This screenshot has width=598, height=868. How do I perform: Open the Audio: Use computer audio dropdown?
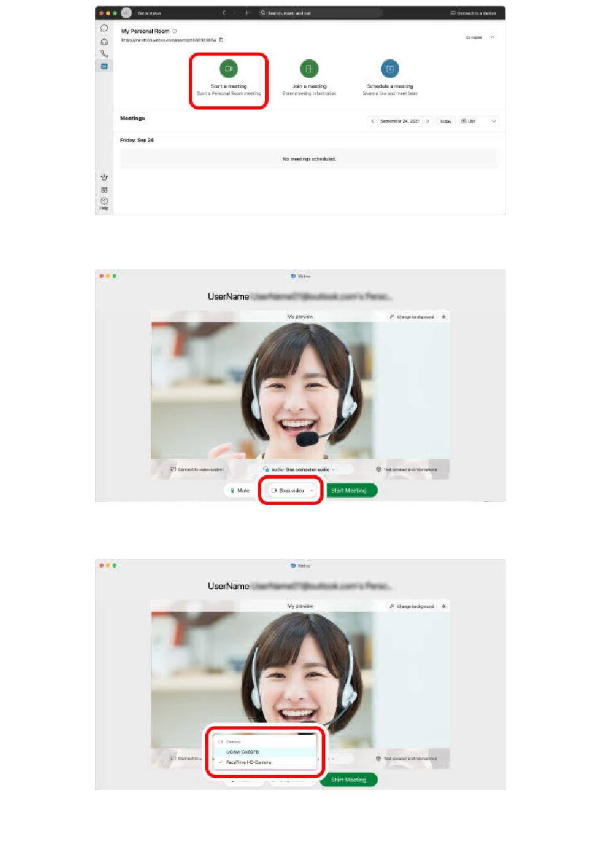[300, 469]
